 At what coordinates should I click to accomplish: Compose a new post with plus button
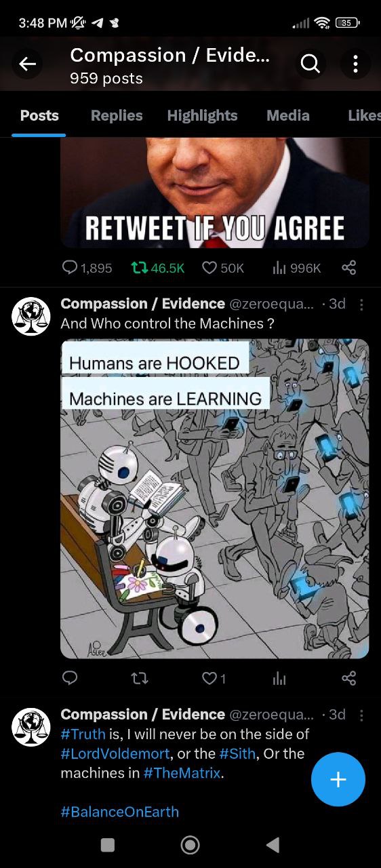(338, 779)
